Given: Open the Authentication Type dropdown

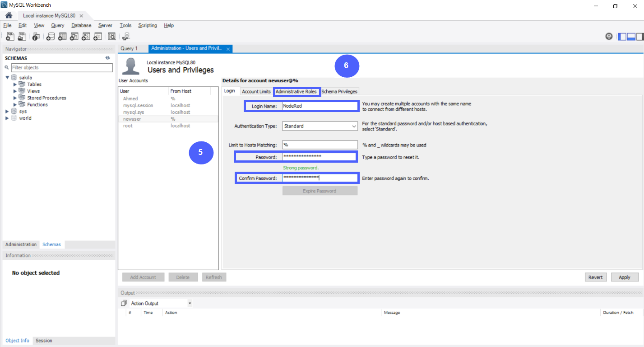Looking at the screenshot, I should [x=320, y=126].
